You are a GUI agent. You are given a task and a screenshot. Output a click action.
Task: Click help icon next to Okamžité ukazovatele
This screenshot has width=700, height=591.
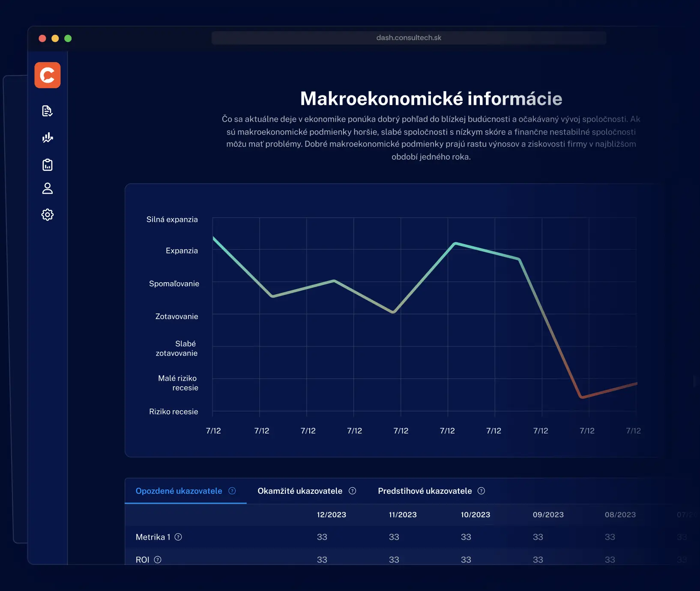(353, 491)
